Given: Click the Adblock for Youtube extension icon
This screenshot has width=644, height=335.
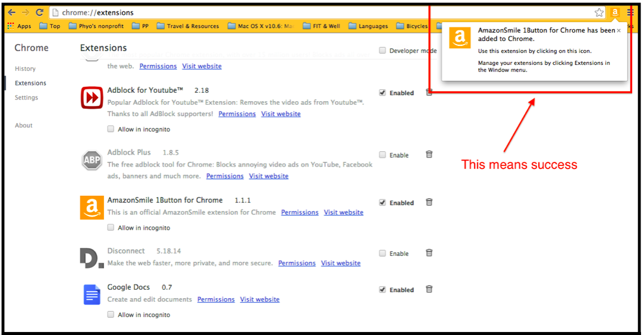Looking at the screenshot, I should tap(92, 98).
